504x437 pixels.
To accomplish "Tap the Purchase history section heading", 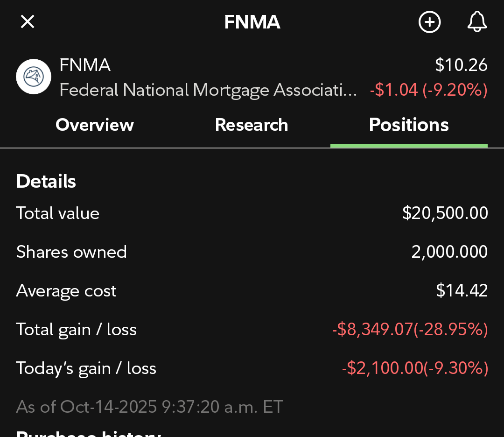I will pyautogui.click(x=89, y=433).
